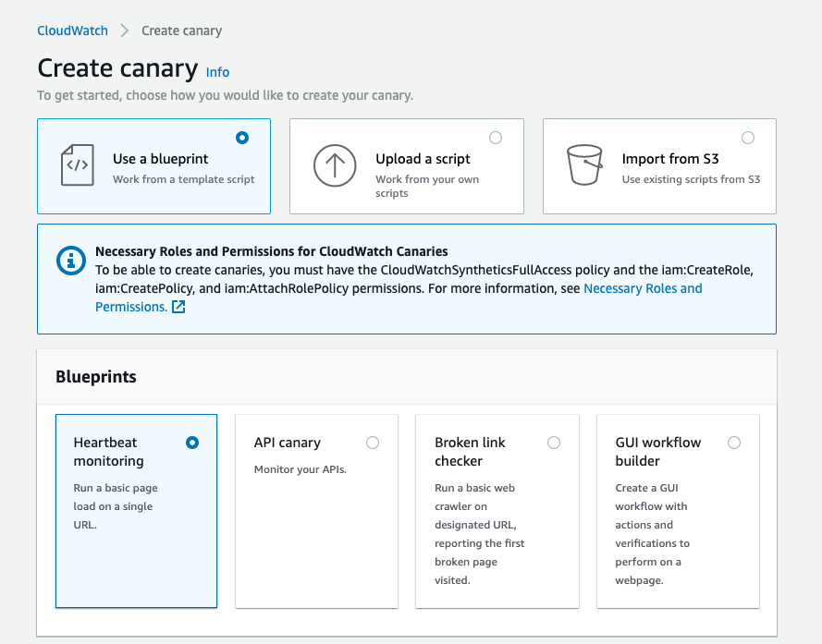Click the S3 bucket icon
The width and height of the screenshot is (822, 644).
pyautogui.click(x=584, y=165)
